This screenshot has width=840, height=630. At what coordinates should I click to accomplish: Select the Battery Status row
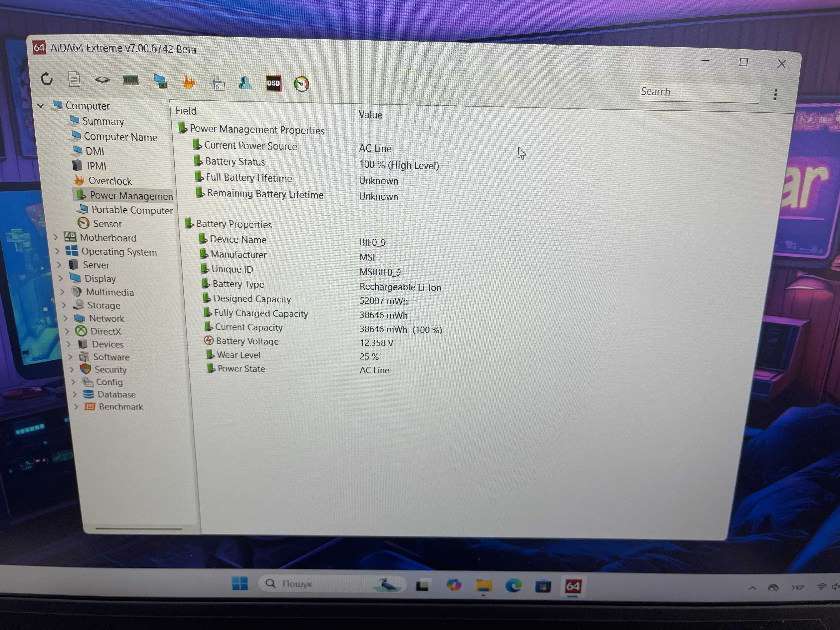pyautogui.click(x=316, y=163)
